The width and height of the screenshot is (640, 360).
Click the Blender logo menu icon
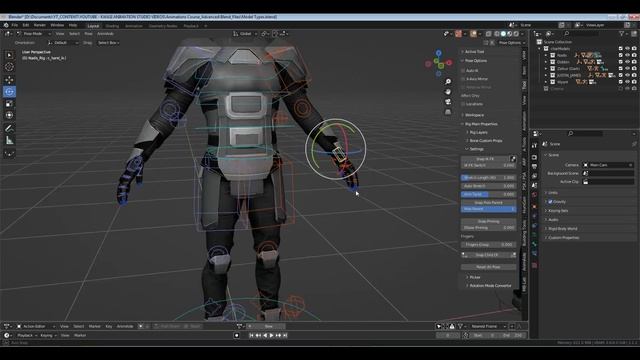[6, 25]
